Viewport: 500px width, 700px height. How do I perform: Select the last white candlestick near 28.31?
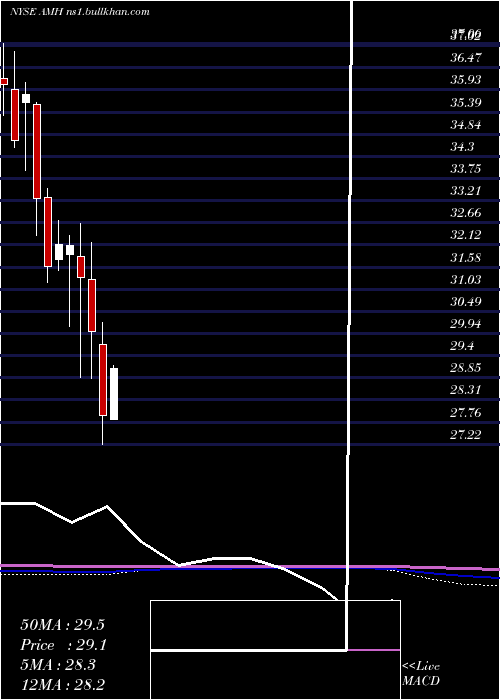pyautogui.click(x=114, y=393)
